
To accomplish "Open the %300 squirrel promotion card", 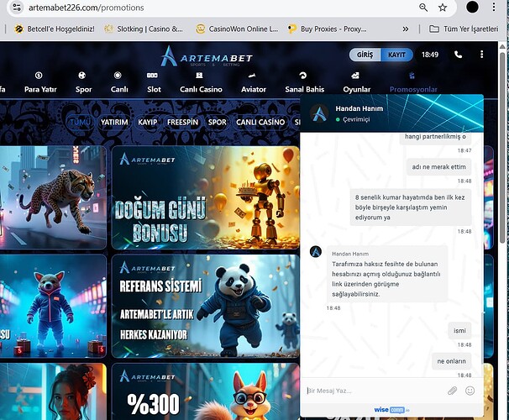I will click(x=206, y=391).
